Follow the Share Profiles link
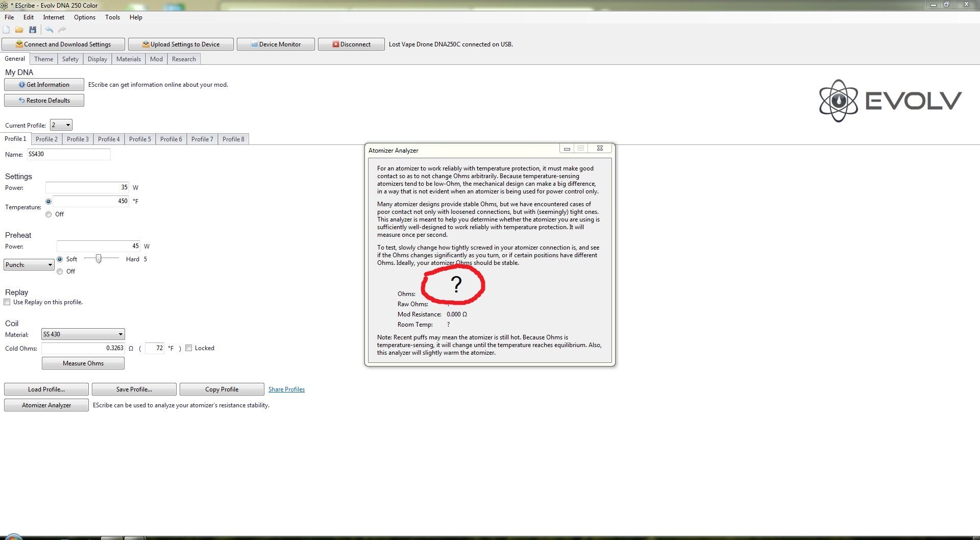Image resolution: width=980 pixels, height=540 pixels. point(286,389)
